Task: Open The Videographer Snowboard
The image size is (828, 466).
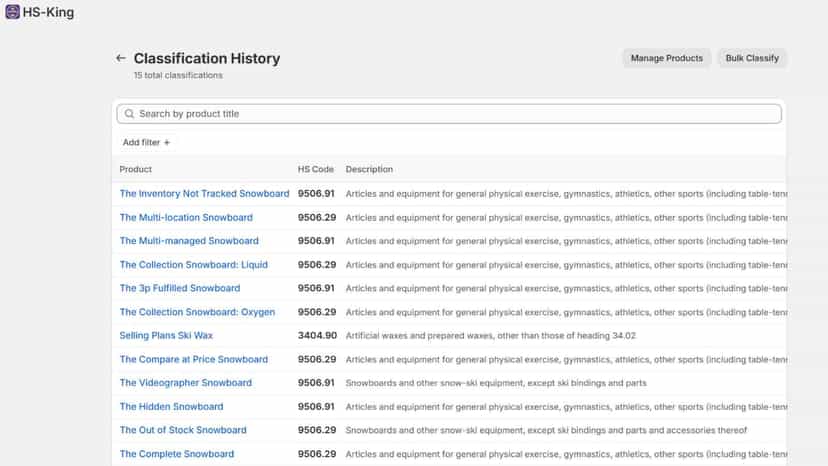Action: click(x=185, y=383)
